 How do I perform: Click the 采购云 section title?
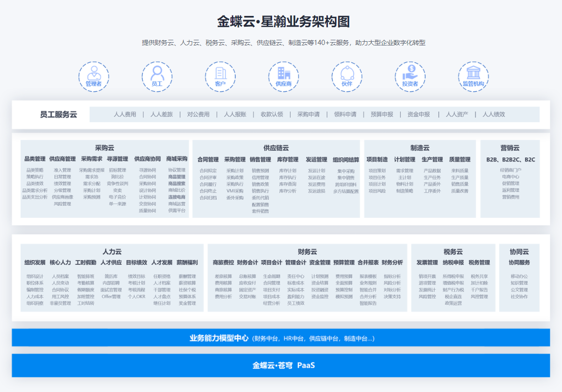tap(105, 148)
